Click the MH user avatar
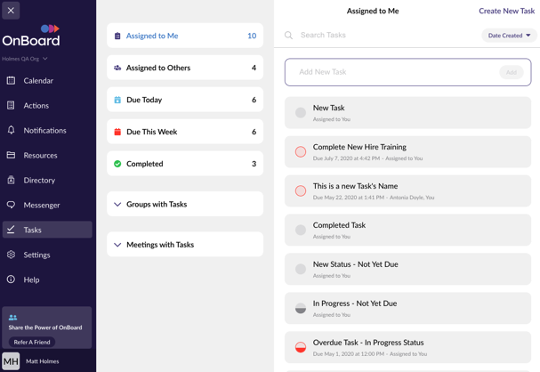This screenshot has height=372, width=540. (11, 361)
